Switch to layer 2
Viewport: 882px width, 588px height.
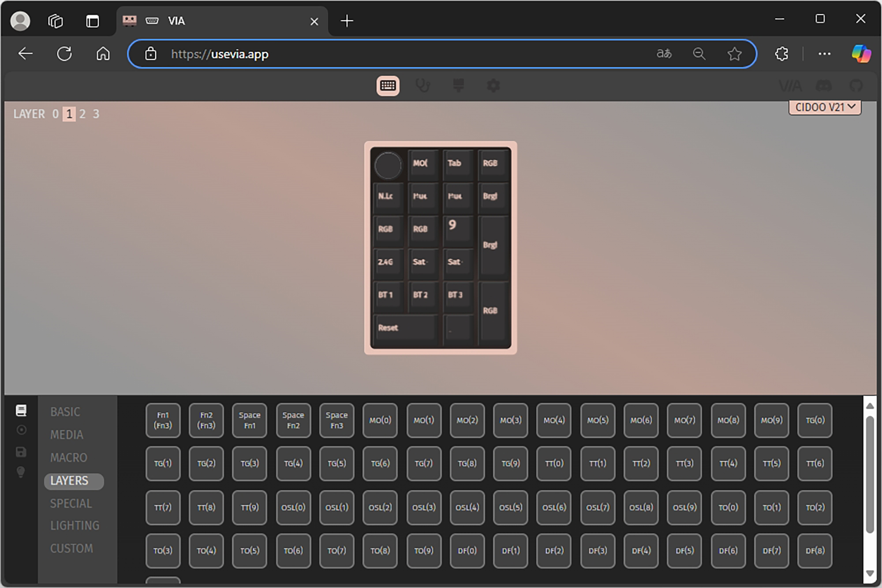point(82,114)
